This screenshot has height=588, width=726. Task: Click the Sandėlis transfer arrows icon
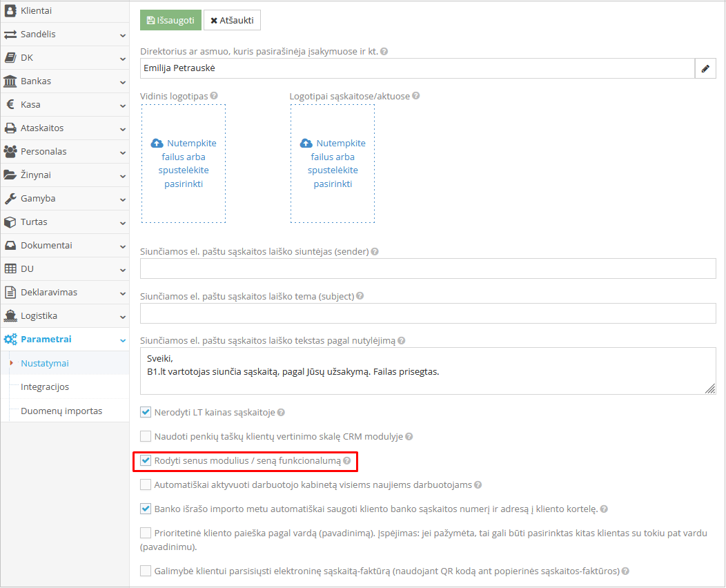coord(10,35)
